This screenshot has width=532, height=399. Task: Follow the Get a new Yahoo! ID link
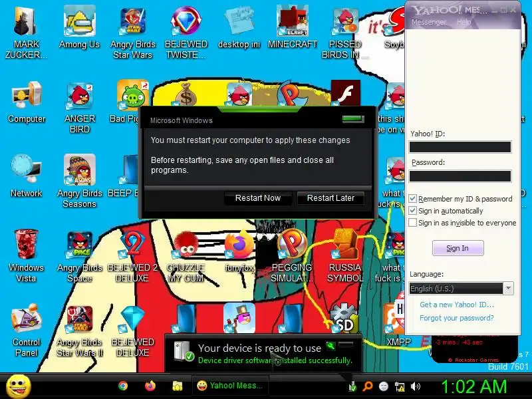coord(457,305)
